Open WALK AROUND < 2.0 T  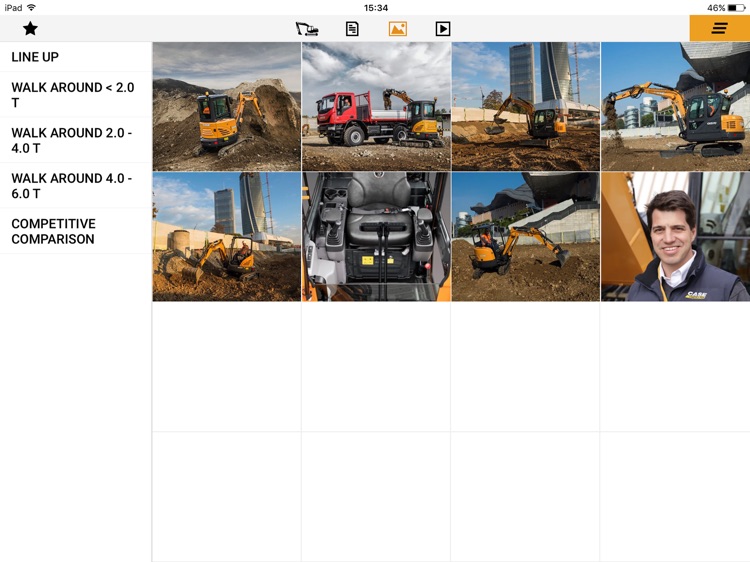click(x=76, y=95)
